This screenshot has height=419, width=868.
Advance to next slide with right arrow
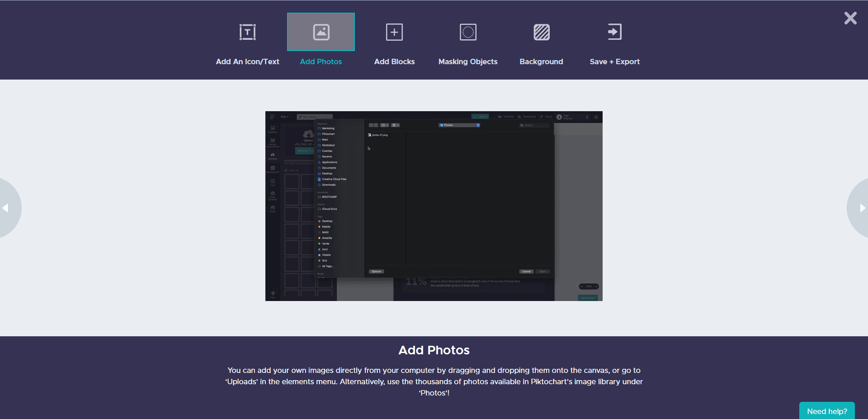click(x=862, y=208)
